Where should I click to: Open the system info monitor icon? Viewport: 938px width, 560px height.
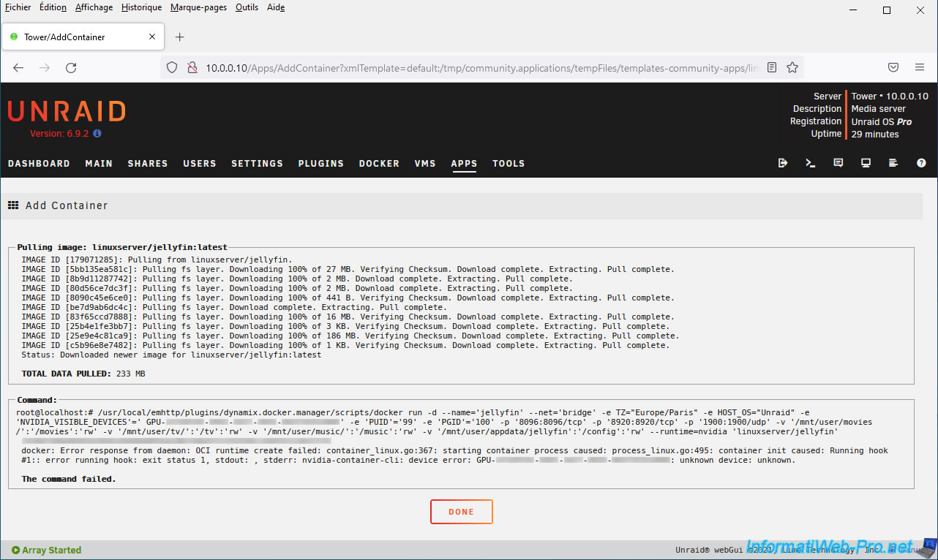866,163
